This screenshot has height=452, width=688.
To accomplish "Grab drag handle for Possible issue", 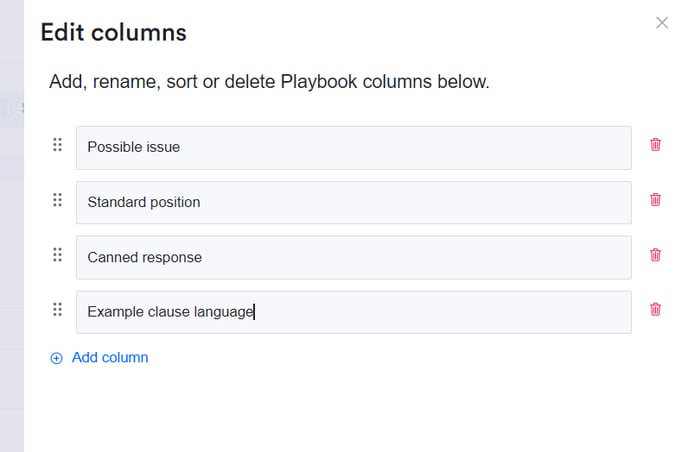I will tap(57, 145).
